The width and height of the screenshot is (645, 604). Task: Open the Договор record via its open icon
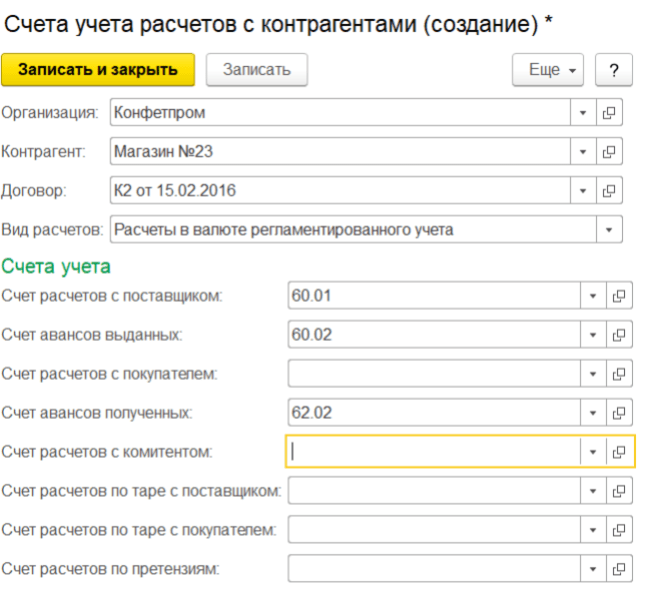(609, 190)
